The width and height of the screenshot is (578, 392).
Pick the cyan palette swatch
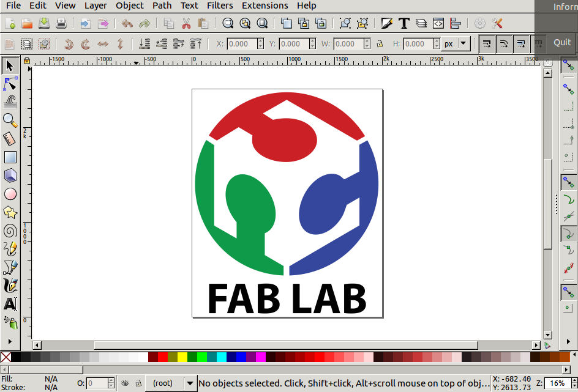[222, 357]
